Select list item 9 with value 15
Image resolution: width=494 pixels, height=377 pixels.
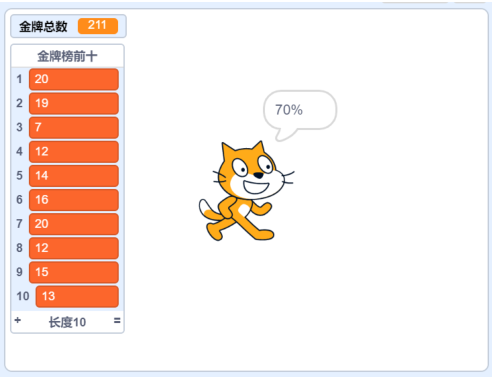(x=74, y=272)
